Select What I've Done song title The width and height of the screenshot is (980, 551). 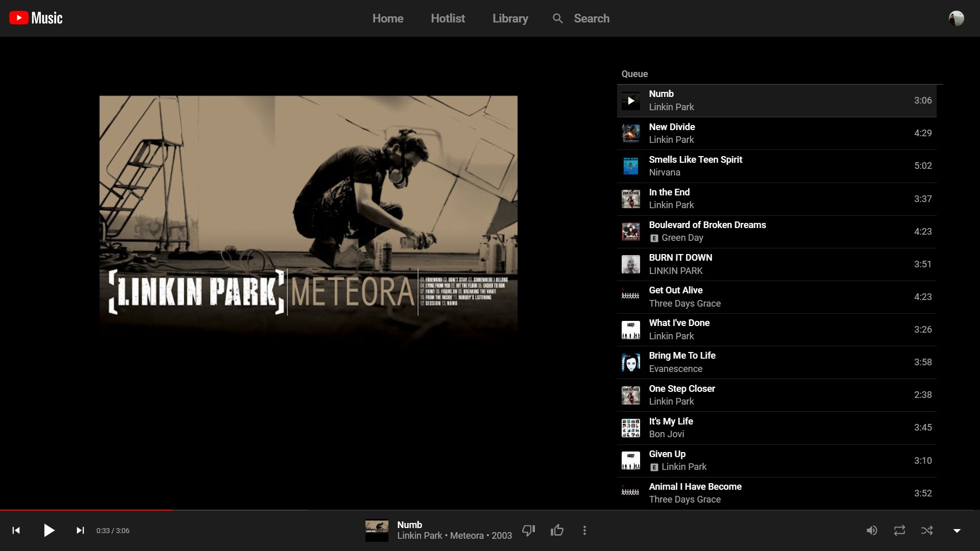[x=679, y=323]
